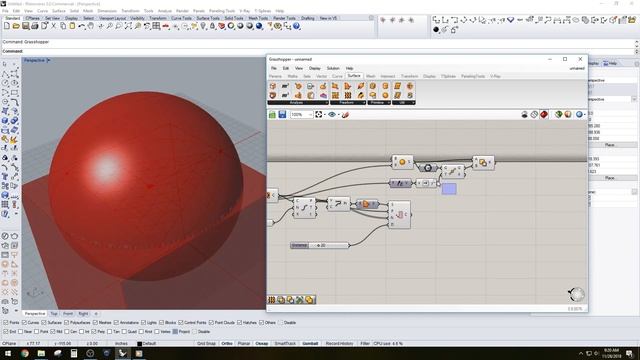This screenshot has height=360, width=640.
Task: Enable the Near osnap checkbox
Action: 20,332
